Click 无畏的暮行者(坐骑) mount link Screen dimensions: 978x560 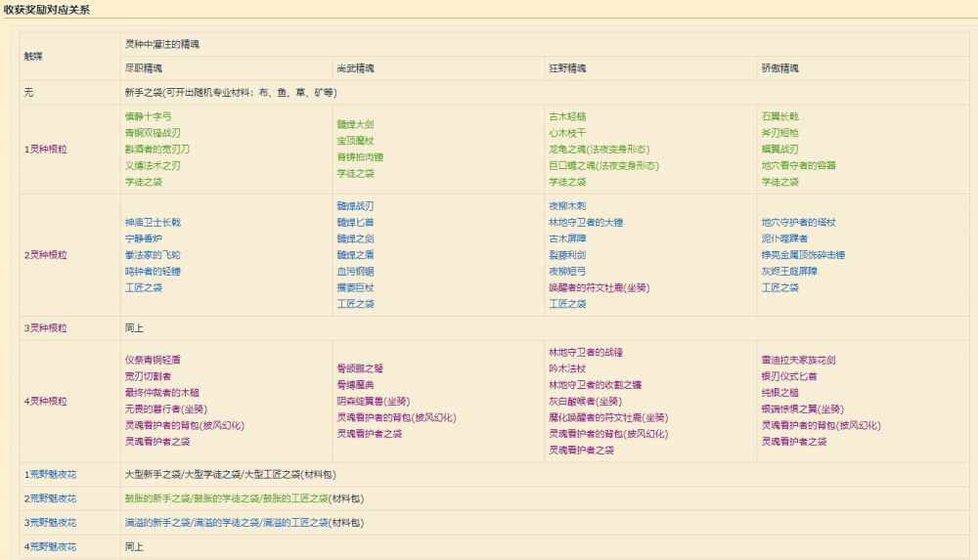[x=166, y=409]
